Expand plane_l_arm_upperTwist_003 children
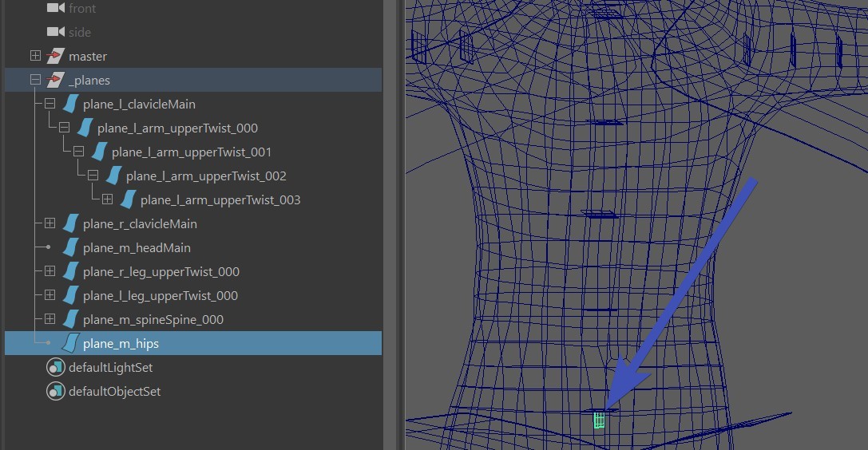This screenshot has width=868, height=450. (x=107, y=199)
